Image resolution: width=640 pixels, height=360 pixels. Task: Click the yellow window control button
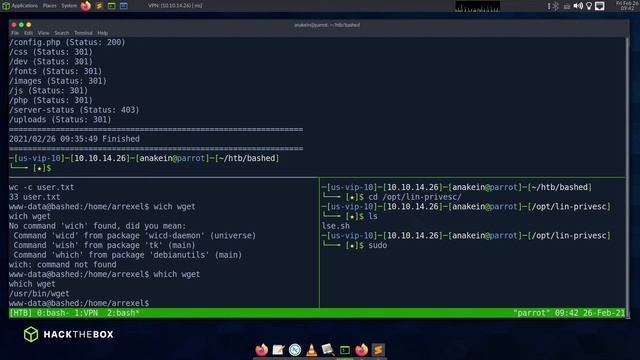[29, 25]
